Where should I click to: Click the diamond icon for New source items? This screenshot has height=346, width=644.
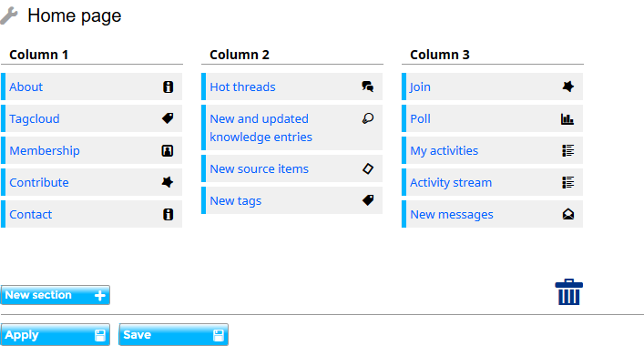(368, 168)
